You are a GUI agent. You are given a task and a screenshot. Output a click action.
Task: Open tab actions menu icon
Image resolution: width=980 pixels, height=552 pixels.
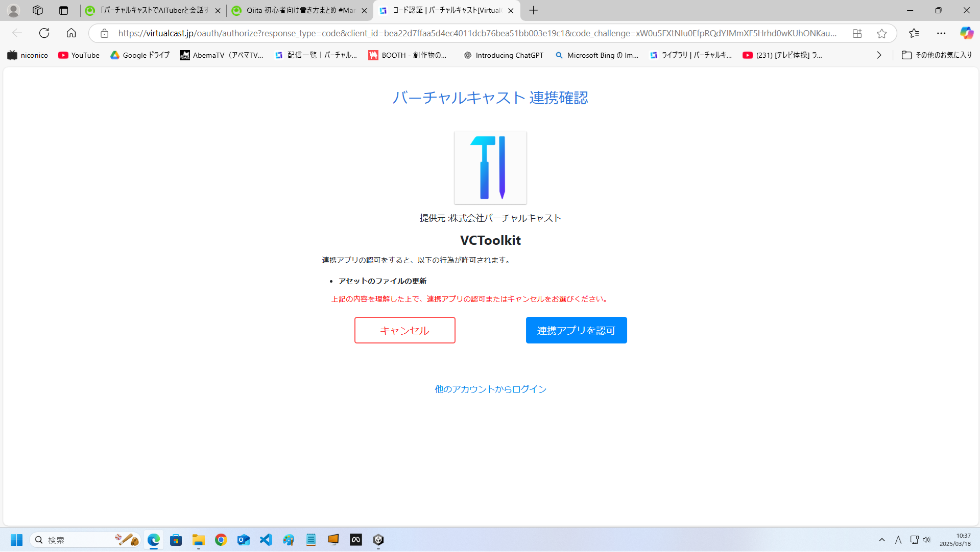pos(63,10)
